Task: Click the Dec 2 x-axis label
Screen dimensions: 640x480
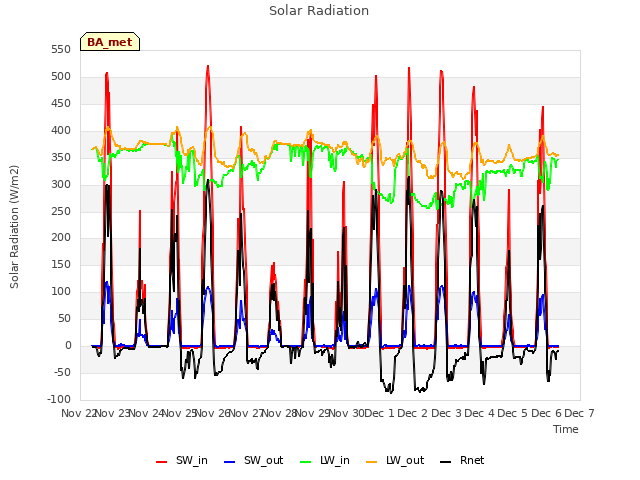Action: 413,413
